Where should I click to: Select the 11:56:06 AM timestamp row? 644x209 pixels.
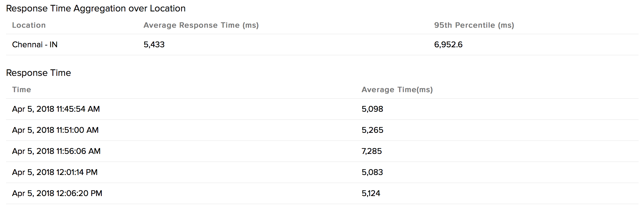tap(56, 151)
